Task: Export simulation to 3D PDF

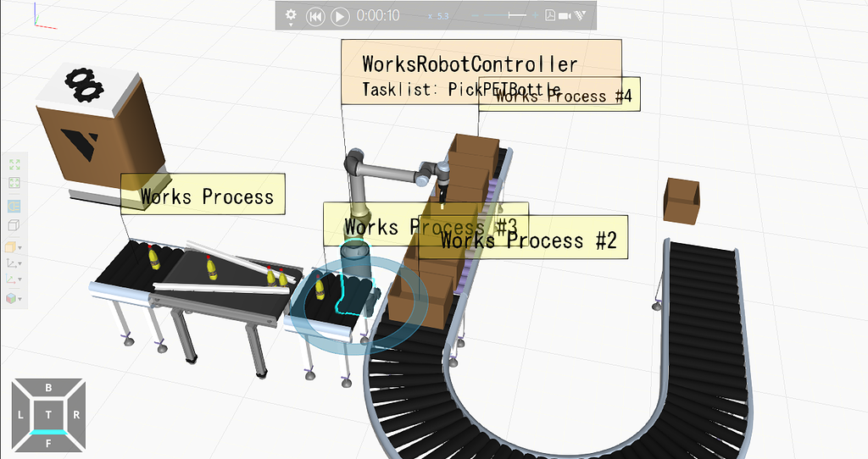Action: pyautogui.click(x=549, y=15)
